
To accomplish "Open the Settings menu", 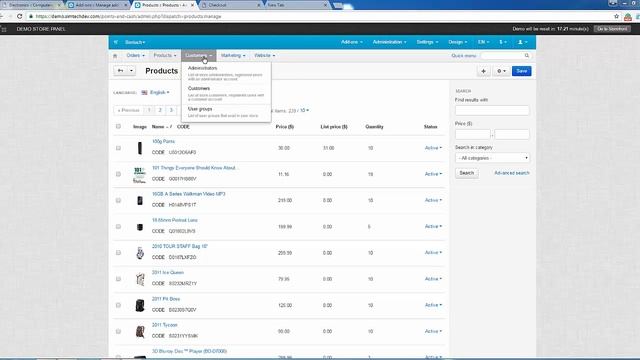I will coord(427,42).
